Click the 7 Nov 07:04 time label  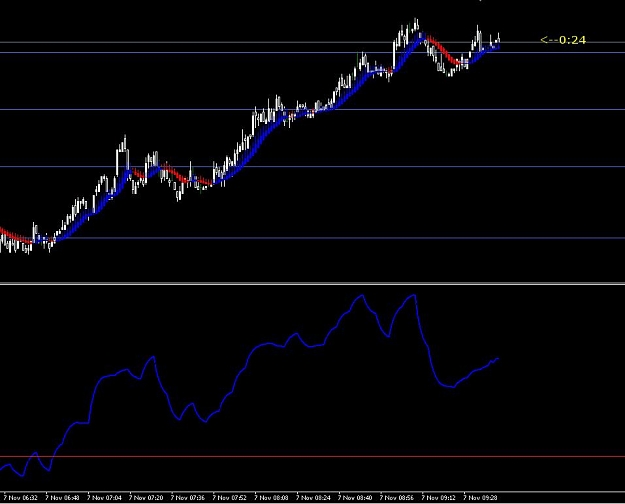pyautogui.click(x=104, y=498)
